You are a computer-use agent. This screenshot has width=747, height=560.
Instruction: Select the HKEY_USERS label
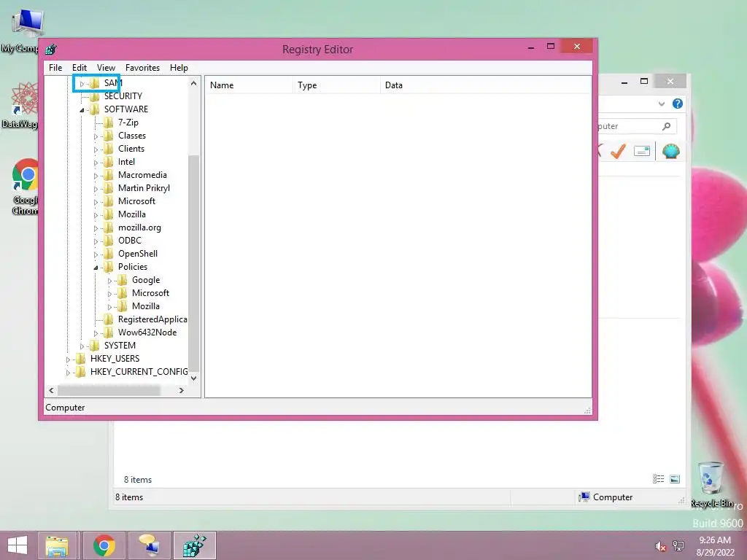[x=115, y=359]
